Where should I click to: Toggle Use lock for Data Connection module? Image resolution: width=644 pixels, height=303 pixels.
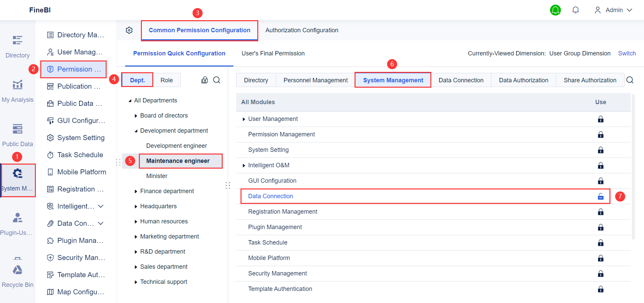[601, 197]
